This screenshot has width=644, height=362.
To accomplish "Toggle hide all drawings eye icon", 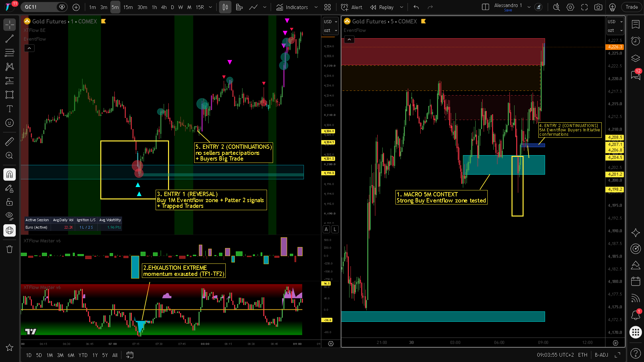I will click(x=9, y=216).
